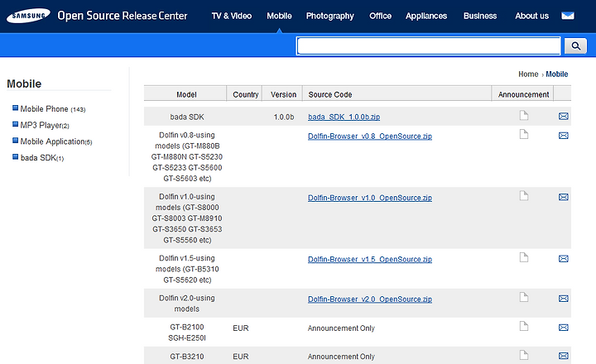Viewport: 596px width, 364px height.
Task: Click the blue bullet beside bada SDK sidebar
Action: (x=15, y=156)
